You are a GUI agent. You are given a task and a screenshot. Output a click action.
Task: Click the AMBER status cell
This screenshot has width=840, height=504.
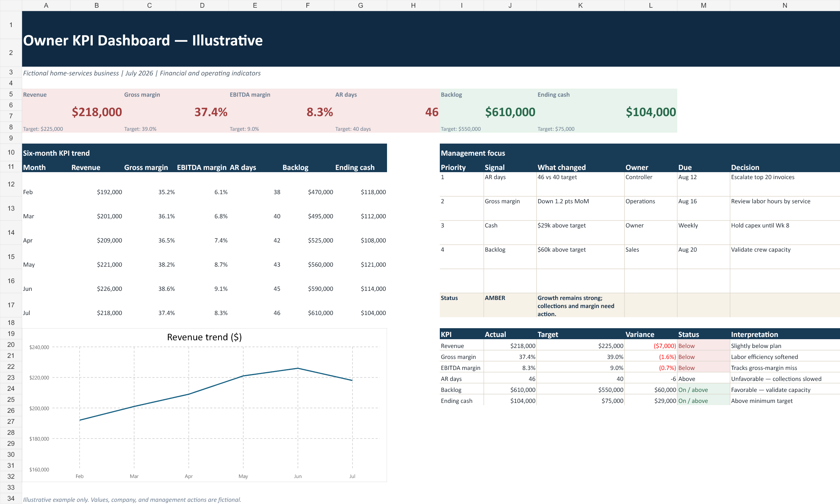click(510, 305)
